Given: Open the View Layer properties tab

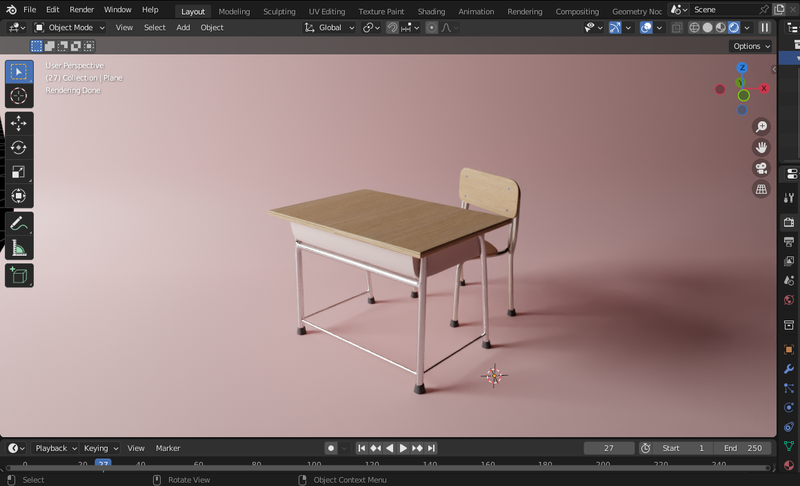Looking at the screenshot, I should 789,261.
